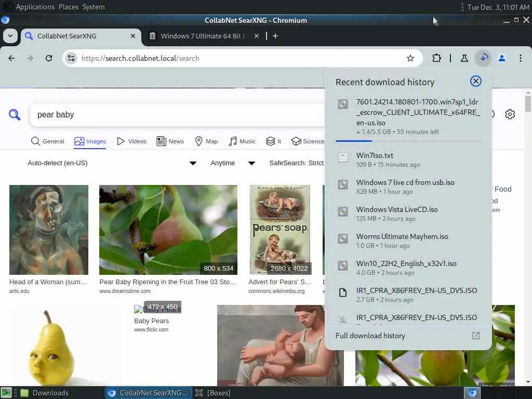Open site information icon in address bar
Screen dimensions: 532x399
click(x=71, y=58)
